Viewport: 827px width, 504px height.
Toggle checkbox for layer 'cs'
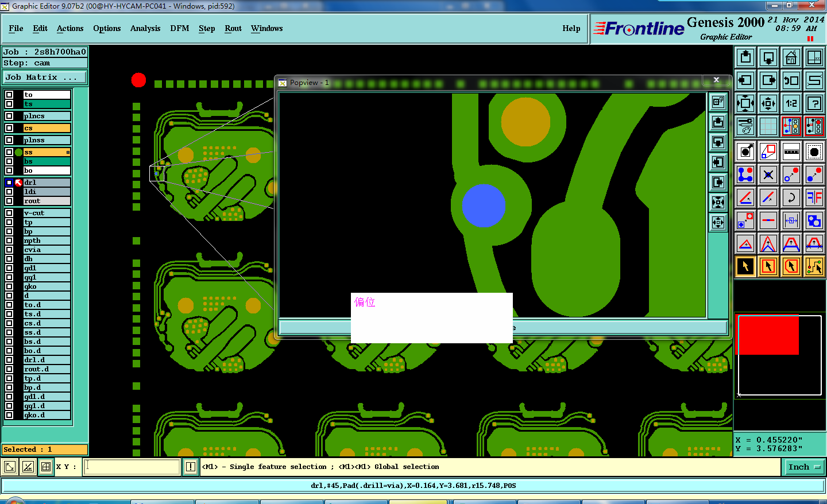pyautogui.click(x=9, y=128)
